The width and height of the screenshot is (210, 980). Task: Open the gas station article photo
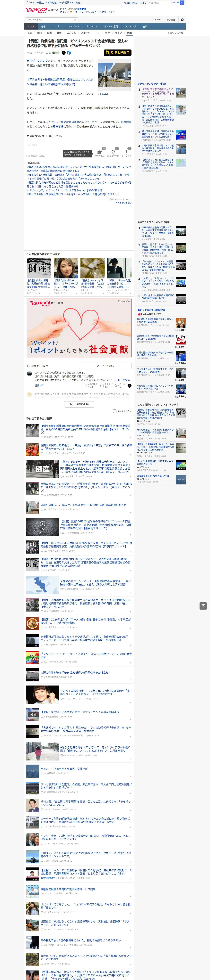[x=114, y=75]
